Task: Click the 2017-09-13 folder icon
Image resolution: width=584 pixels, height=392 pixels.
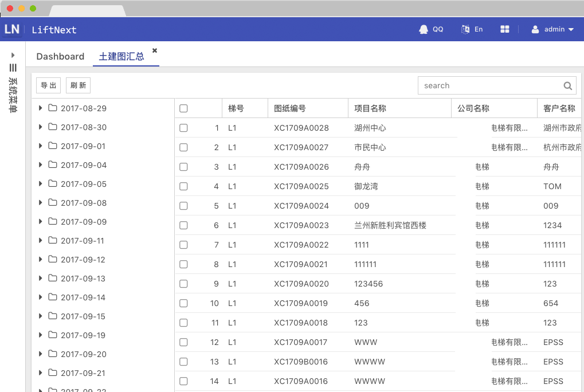Action: 53,279
